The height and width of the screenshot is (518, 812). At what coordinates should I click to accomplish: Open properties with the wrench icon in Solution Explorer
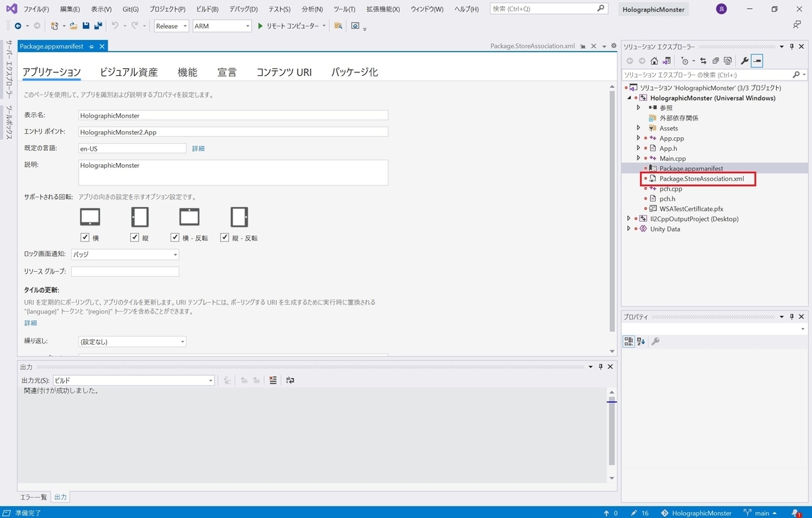[745, 61]
